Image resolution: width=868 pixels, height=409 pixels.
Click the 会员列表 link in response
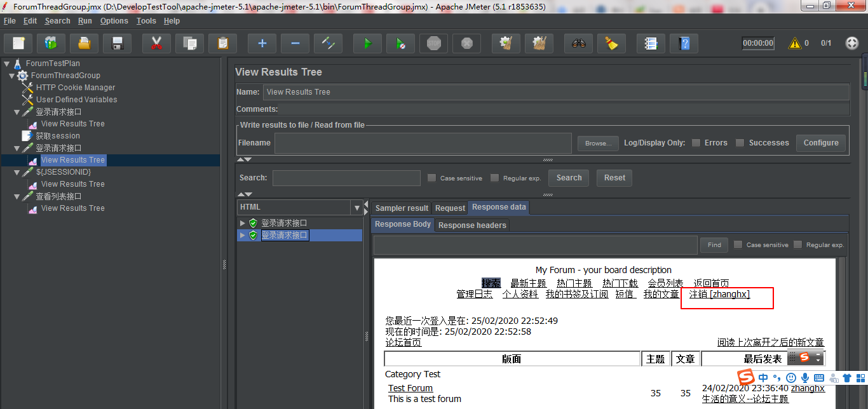click(665, 283)
